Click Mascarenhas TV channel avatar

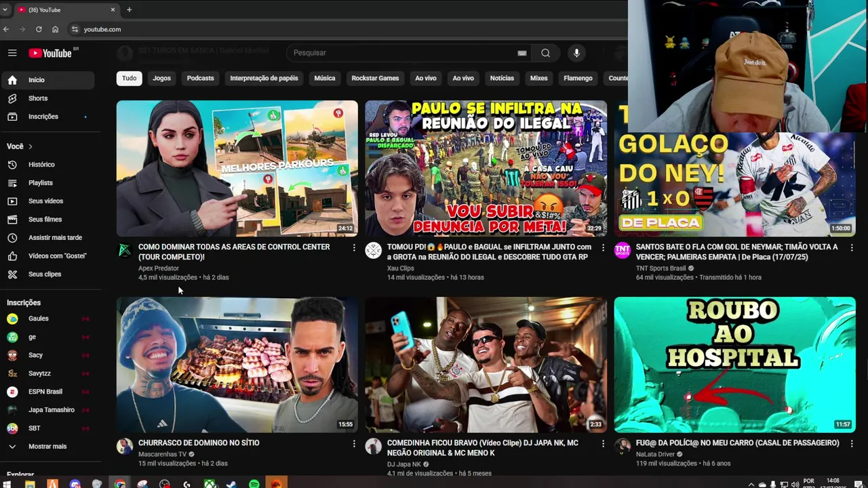pos(125,446)
